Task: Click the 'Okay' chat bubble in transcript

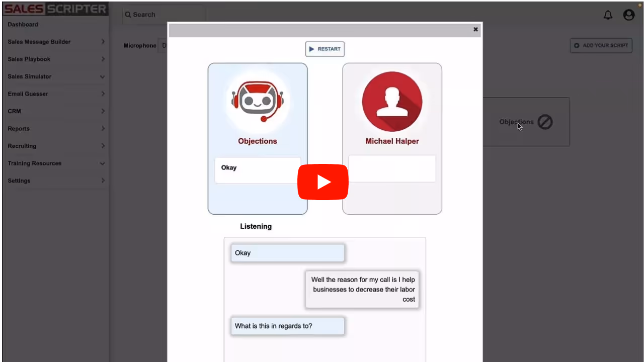Action: tap(288, 253)
